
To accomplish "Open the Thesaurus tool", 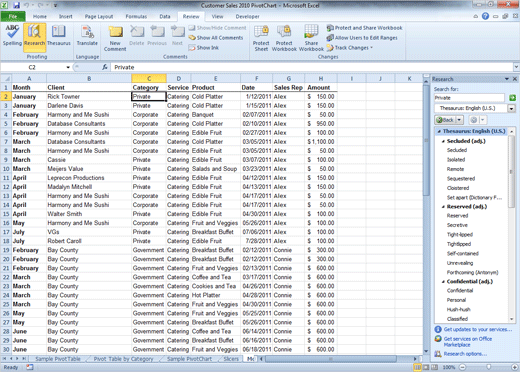I will click(x=59, y=35).
